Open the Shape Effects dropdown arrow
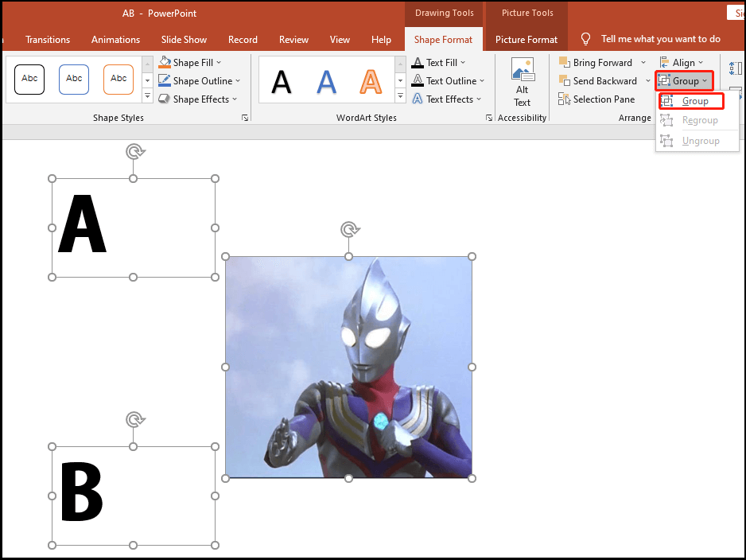 pyautogui.click(x=235, y=99)
